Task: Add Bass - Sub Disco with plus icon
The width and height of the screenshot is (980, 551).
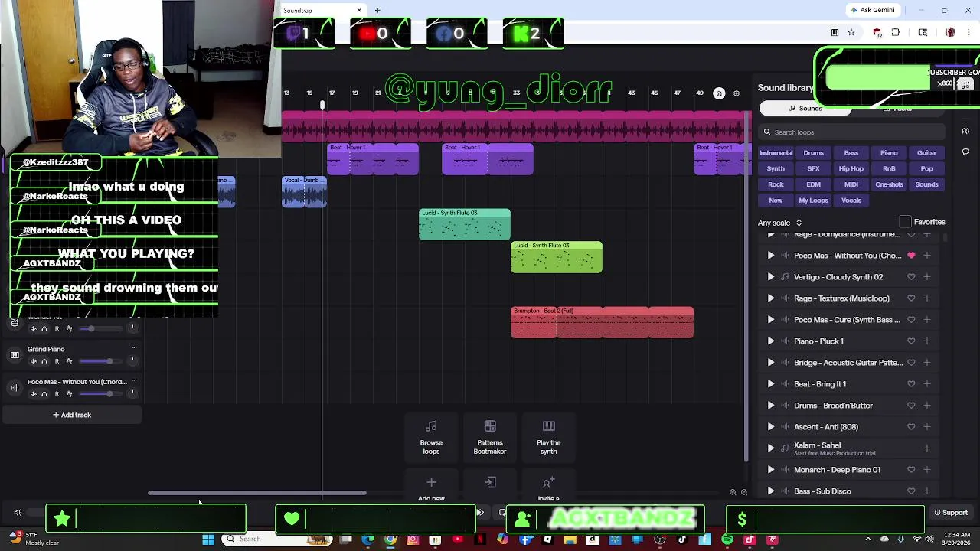Action: pyautogui.click(x=927, y=491)
